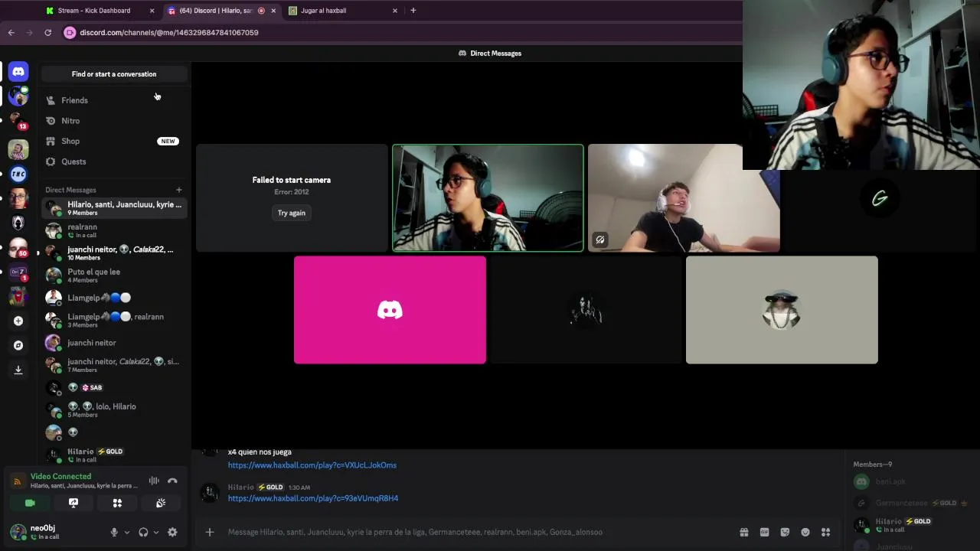Close the Discord browser tab
Screen dimensions: 980x551
pos(273,11)
